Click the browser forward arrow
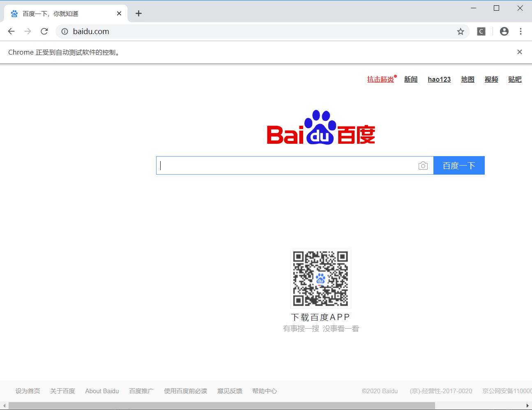Image resolution: width=532 pixels, height=410 pixels. [28, 31]
